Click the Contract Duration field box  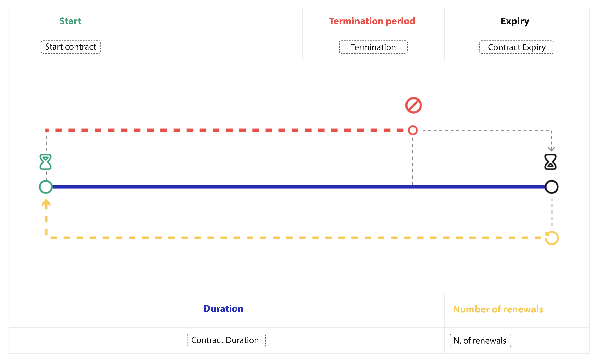click(226, 340)
